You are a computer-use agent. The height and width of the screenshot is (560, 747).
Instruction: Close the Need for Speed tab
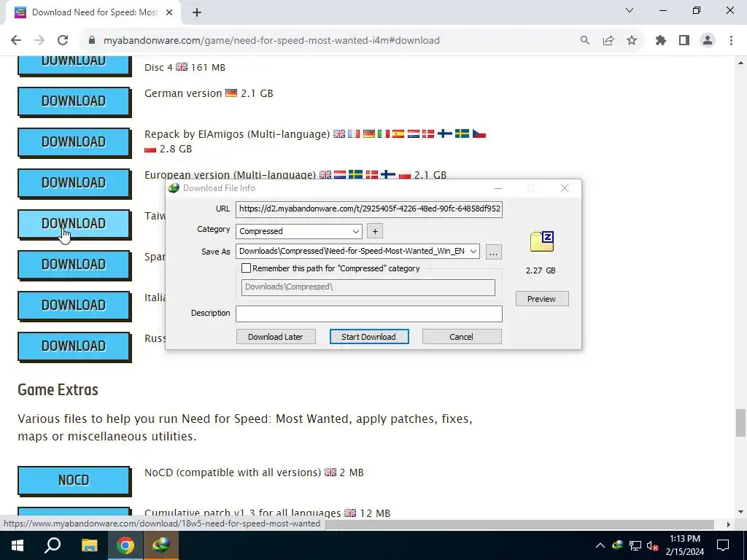169,13
